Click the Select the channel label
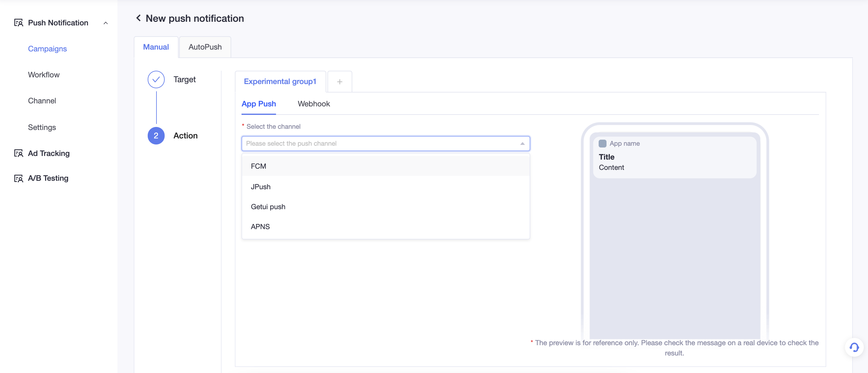Screen dimensions: 868x373 point(273,126)
